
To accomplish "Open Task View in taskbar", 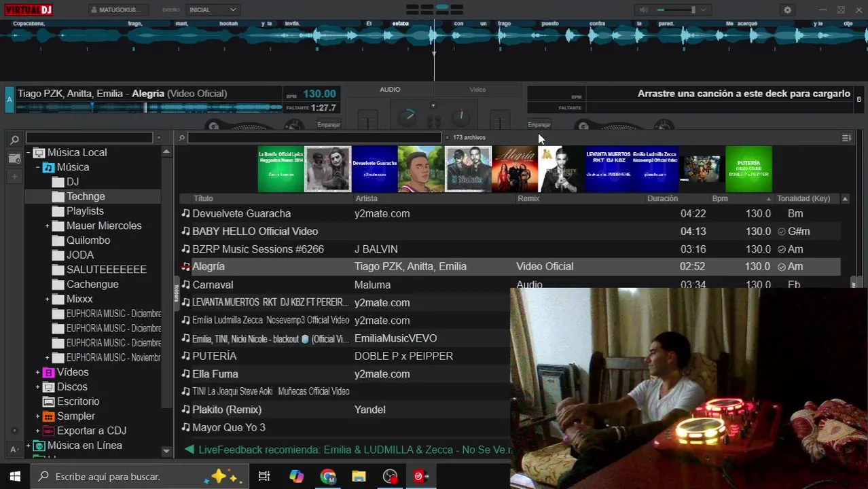I will pos(264,477).
